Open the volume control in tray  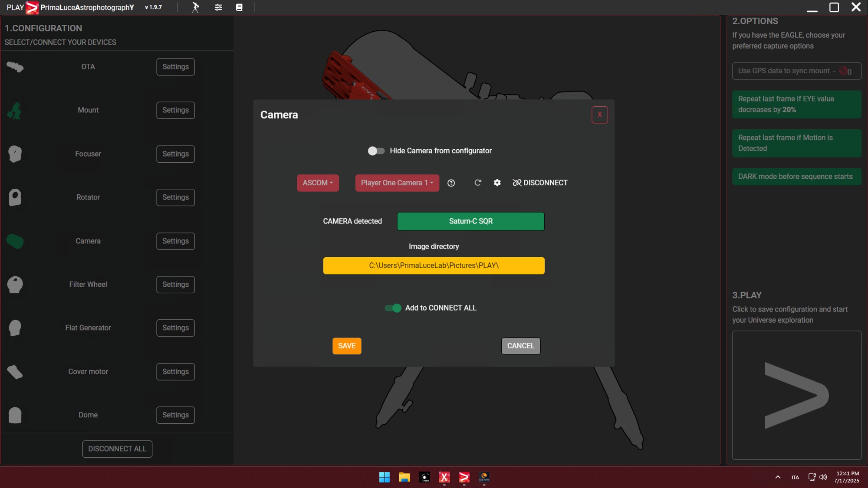[823, 477]
